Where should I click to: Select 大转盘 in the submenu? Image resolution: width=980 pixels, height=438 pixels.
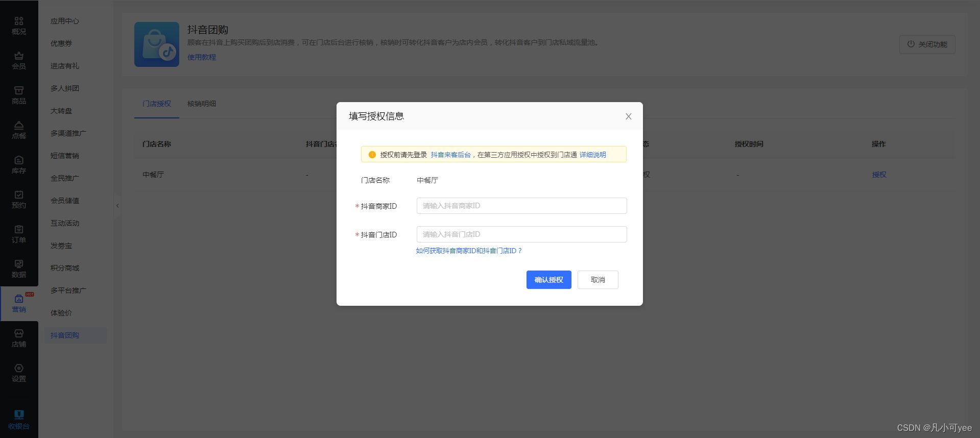pos(61,111)
